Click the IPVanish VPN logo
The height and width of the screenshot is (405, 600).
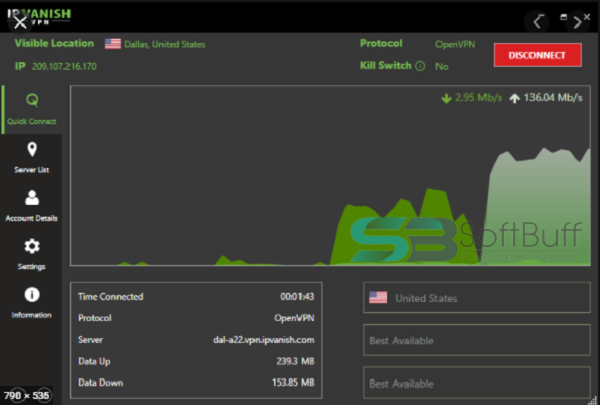[39, 16]
